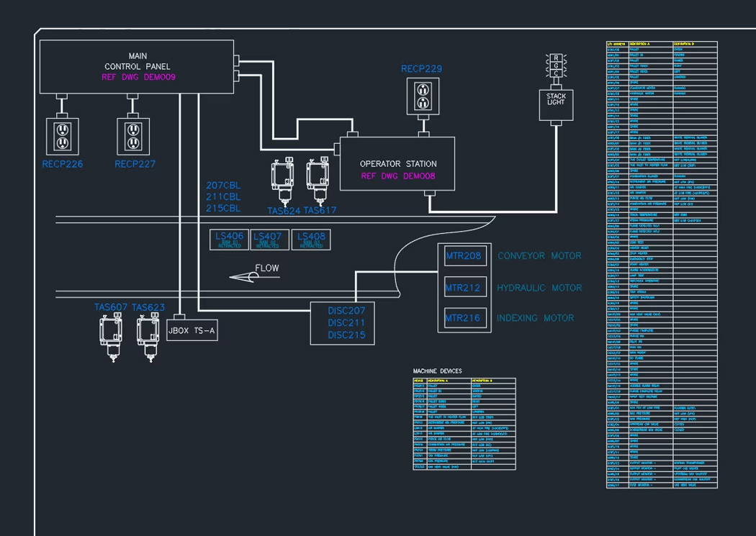Click the Main Control Panel REF DWG DEMO09 text
The height and width of the screenshot is (536, 756).
click(138, 77)
